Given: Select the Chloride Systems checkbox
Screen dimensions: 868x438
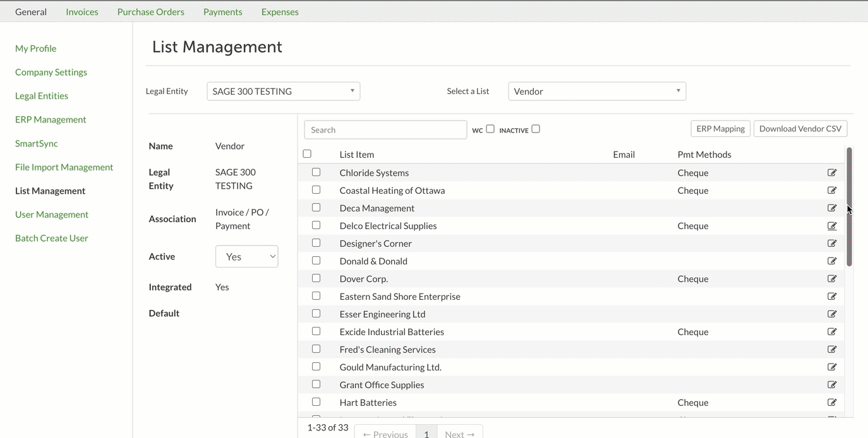Looking at the screenshot, I should (x=316, y=172).
